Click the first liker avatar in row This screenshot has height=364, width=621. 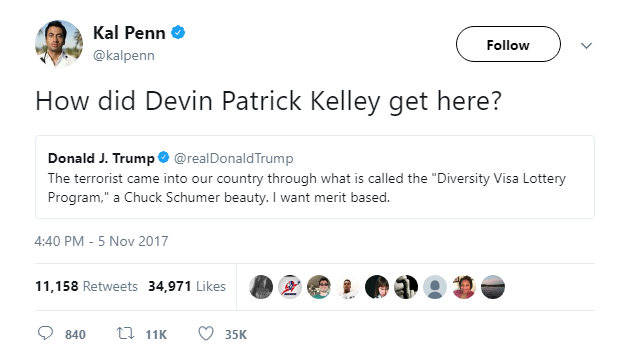click(x=261, y=287)
